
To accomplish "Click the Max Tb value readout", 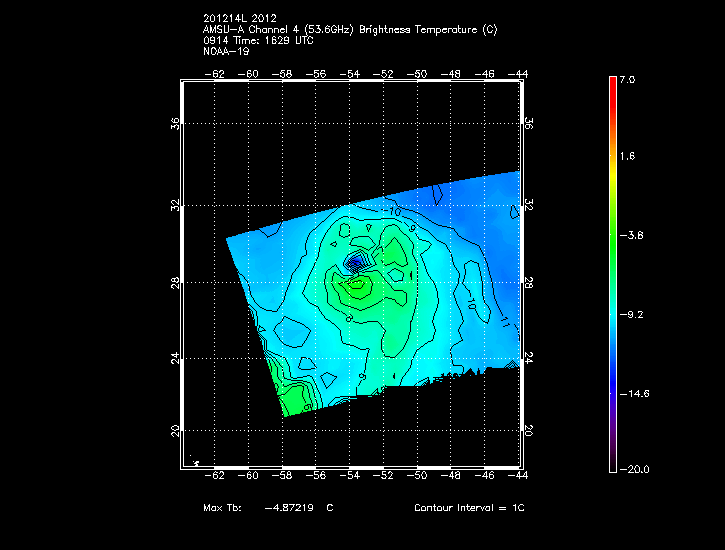I will click(268, 508).
